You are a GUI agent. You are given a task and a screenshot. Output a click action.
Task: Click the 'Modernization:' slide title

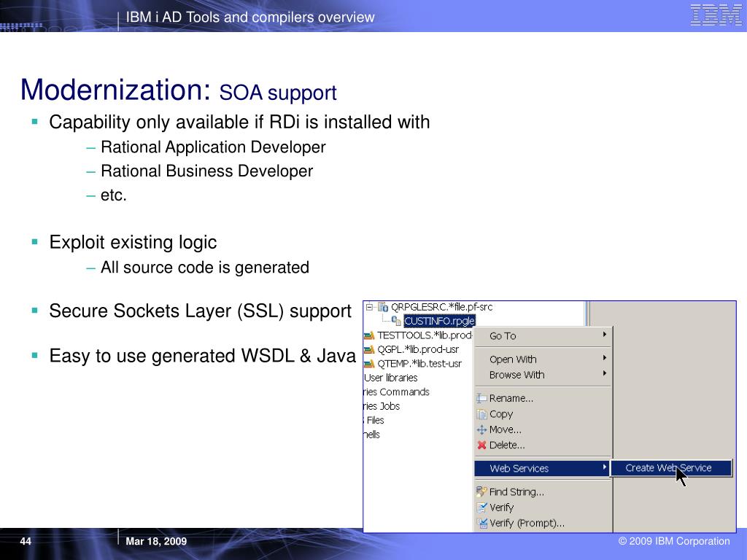[x=115, y=90]
